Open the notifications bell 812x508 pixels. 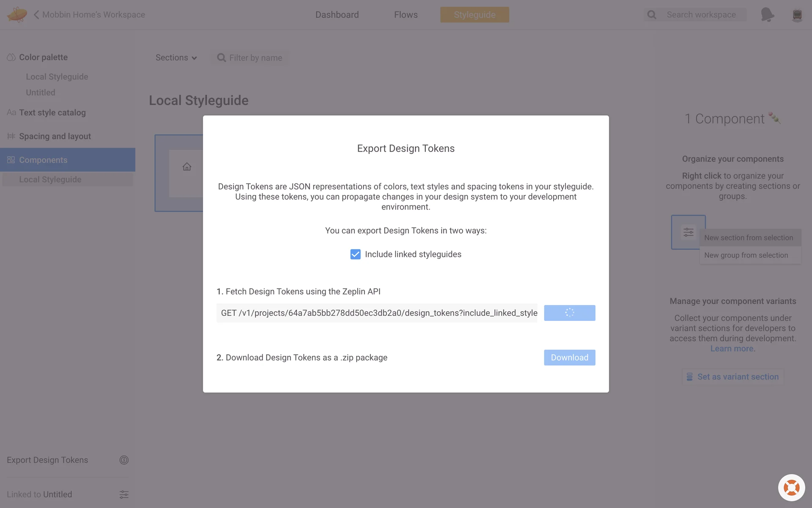pos(767,15)
